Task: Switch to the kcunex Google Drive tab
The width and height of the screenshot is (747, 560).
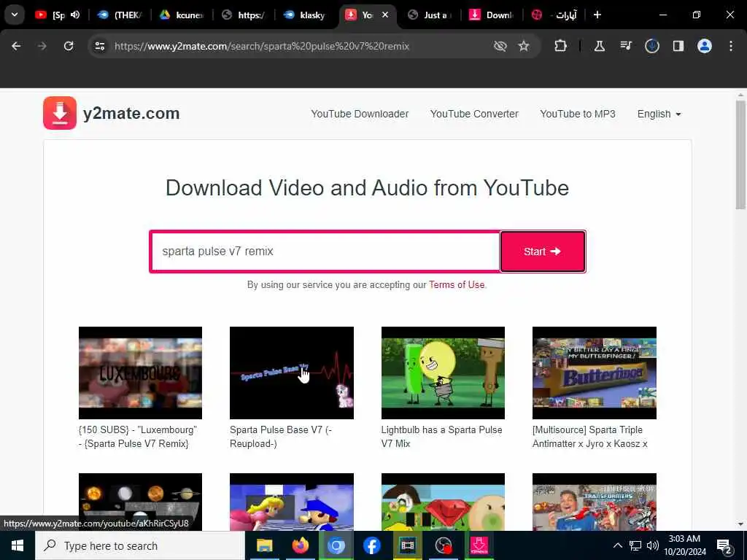Action: click(x=182, y=15)
